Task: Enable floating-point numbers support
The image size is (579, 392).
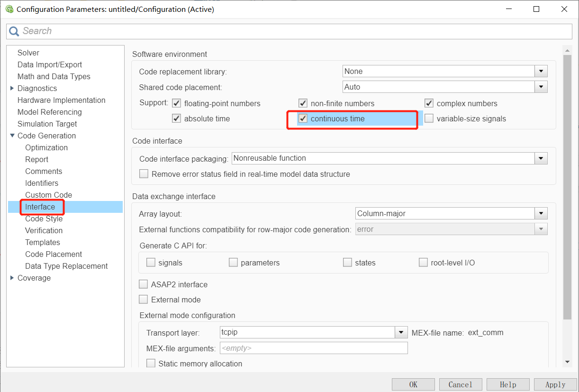Action: [x=177, y=103]
